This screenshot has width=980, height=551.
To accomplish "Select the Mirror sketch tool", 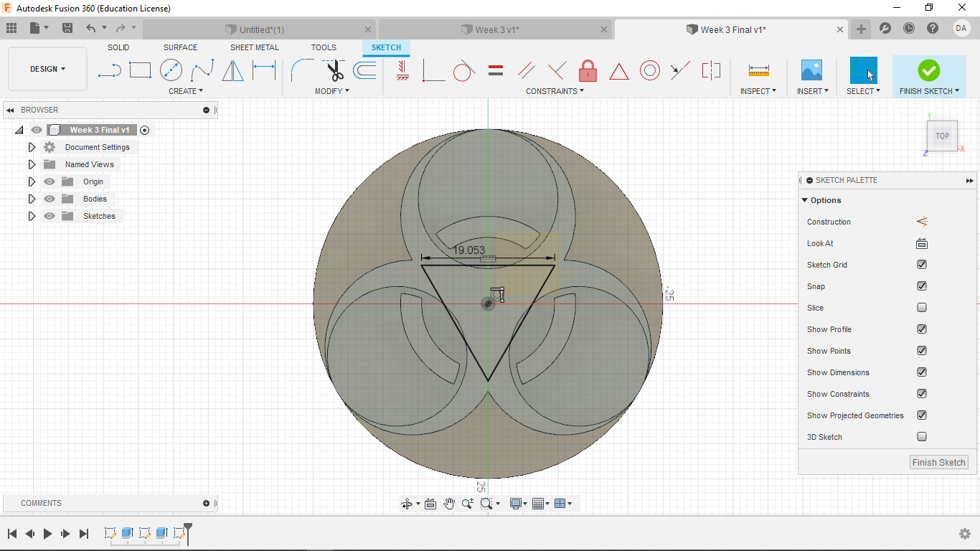I will click(232, 70).
